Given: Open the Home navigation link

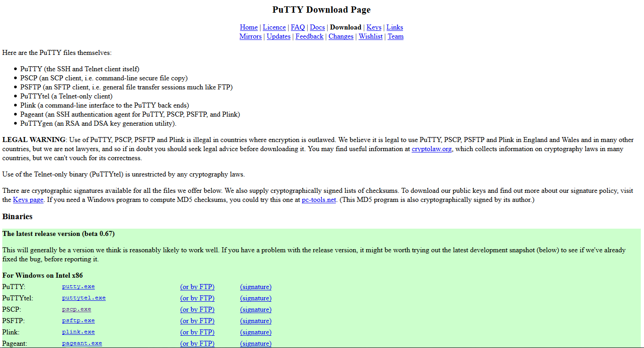Looking at the screenshot, I should click(249, 27).
